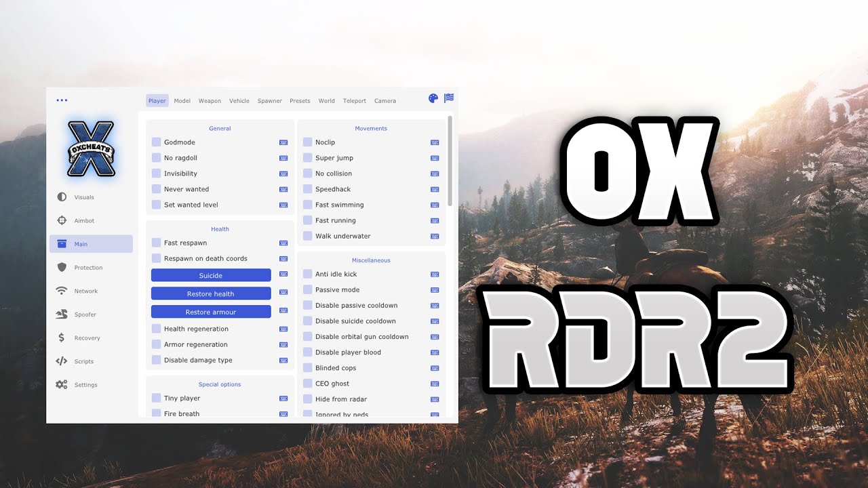868x488 pixels.
Task: Switch to the Vehicle tab
Action: click(x=239, y=101)
